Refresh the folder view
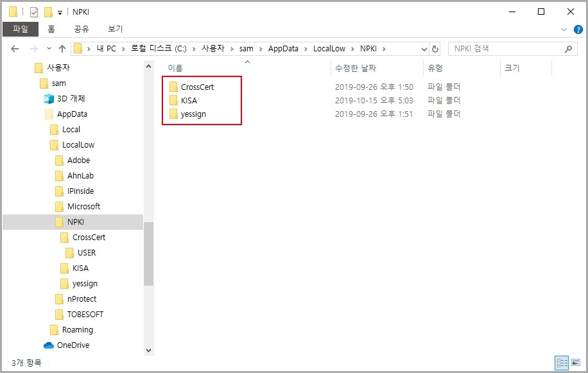The image size is (588, 373). click(435, 49)
